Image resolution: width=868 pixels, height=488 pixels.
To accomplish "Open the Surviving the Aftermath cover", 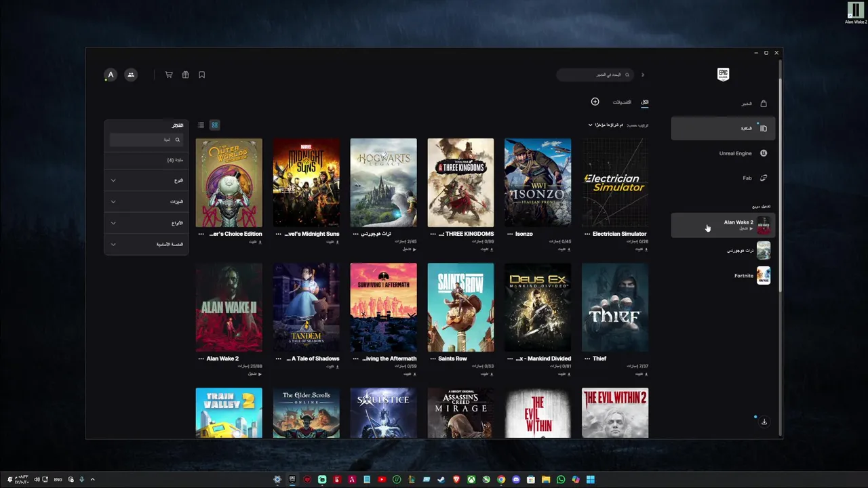I will pos(384,308).
